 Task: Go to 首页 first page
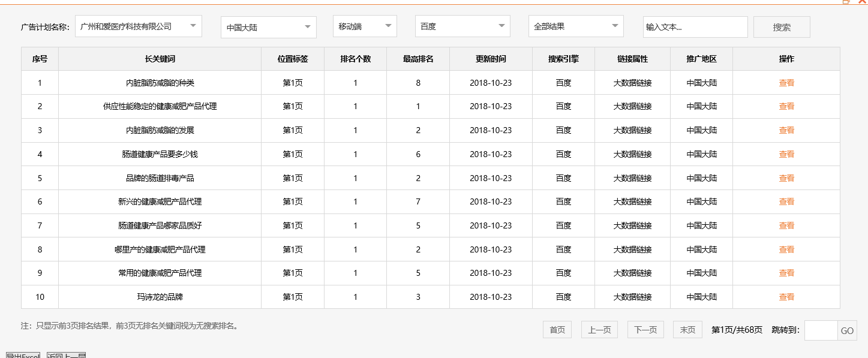557,329
